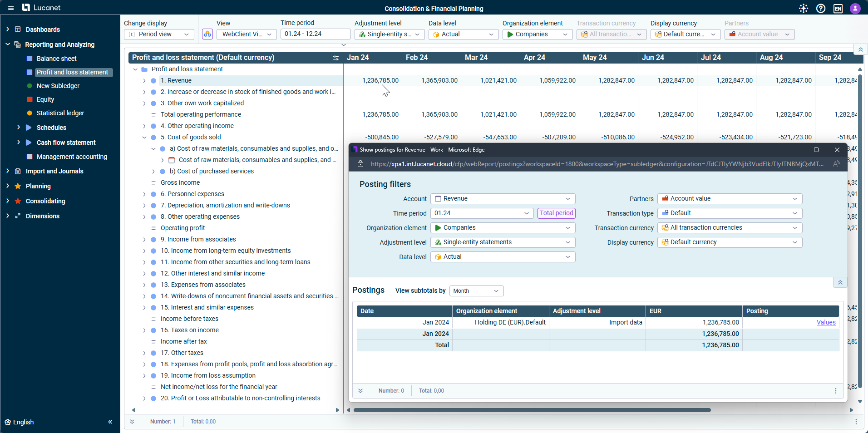This screenshot has width=868, height=433.
Task: Collapse the sidebar with double-arrow icon
Action: click(x=110, y=422)
